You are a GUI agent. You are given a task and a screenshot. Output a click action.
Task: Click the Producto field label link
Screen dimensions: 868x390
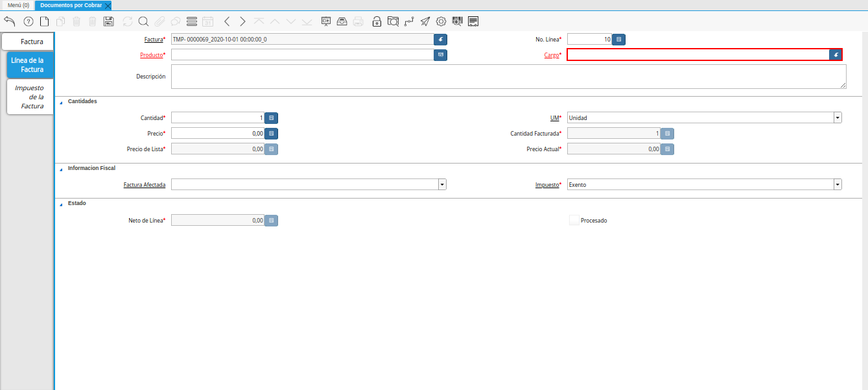coord(152,55)
